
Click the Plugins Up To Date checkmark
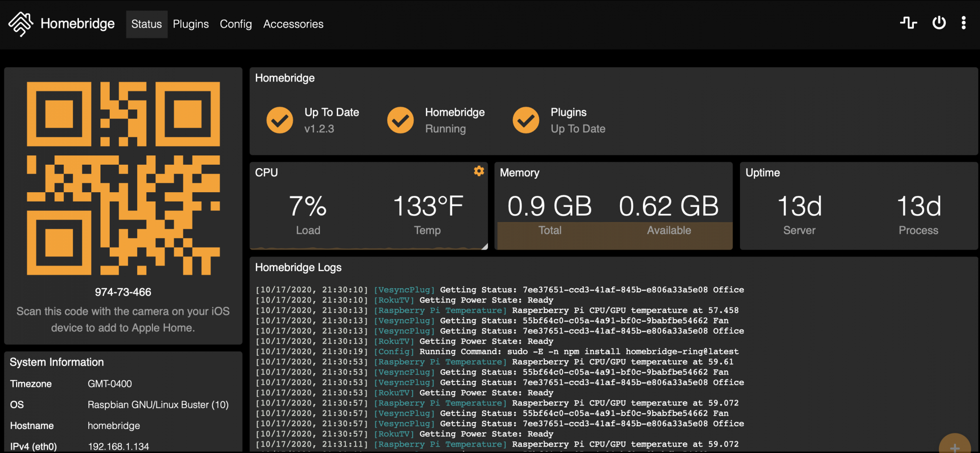tap(526, 120)
